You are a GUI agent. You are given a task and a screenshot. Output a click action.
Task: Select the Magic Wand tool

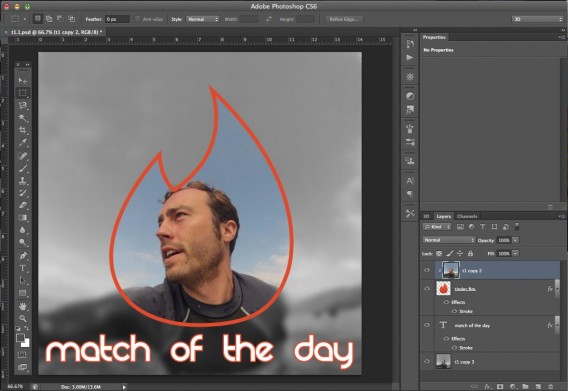coord(23,118)
